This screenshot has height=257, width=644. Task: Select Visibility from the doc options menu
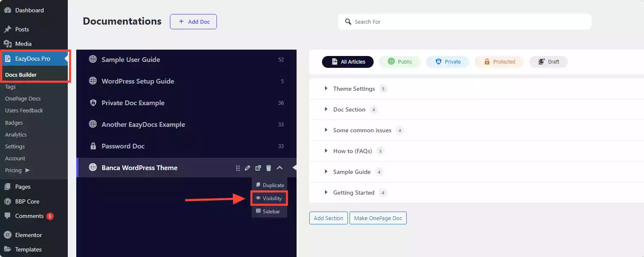coord(269,198)
